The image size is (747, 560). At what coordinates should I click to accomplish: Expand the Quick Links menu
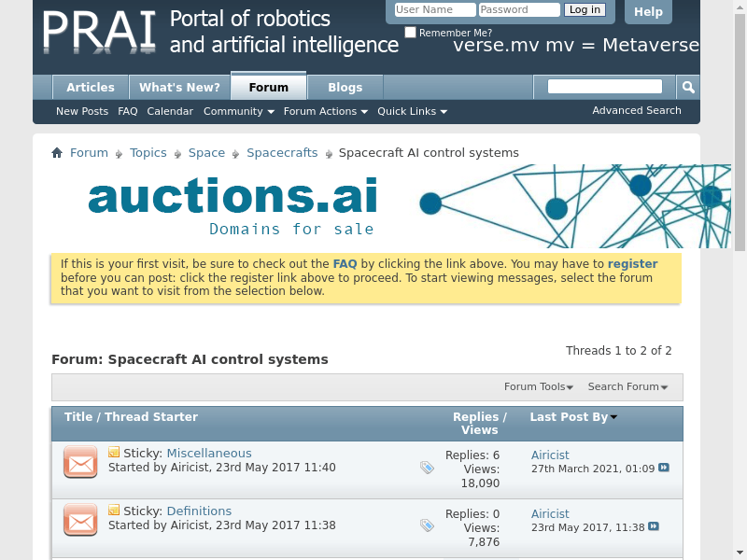click(412, 111)
